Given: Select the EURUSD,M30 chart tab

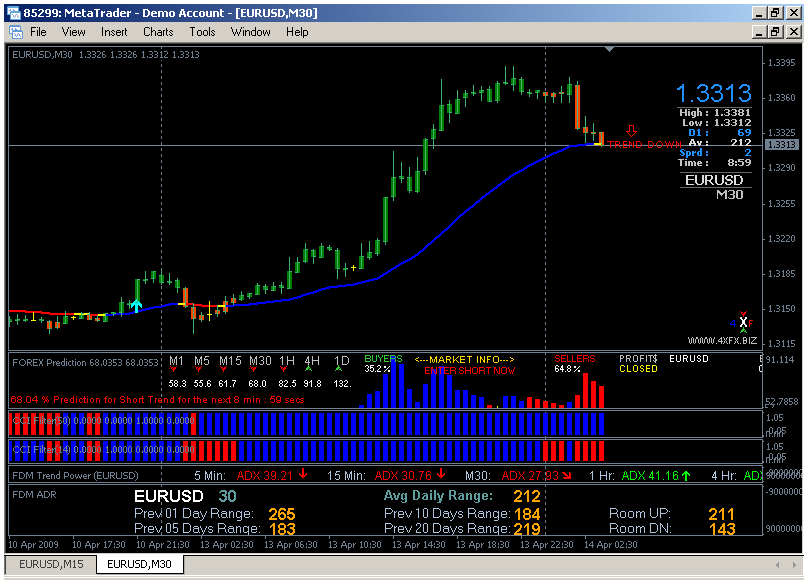Looking at the screenshot, I should pos(139,564).
